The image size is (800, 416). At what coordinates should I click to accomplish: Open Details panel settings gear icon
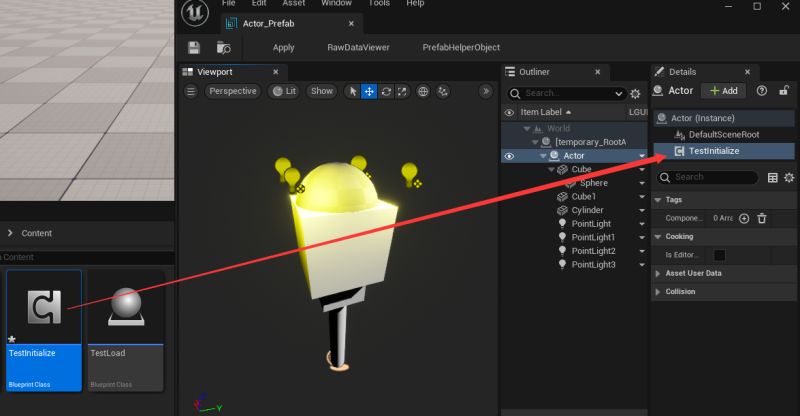(789, 177)
